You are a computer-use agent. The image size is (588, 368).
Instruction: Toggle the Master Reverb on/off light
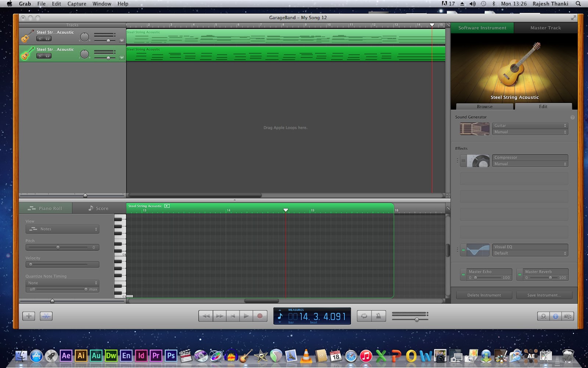click(x=520, y=275)
